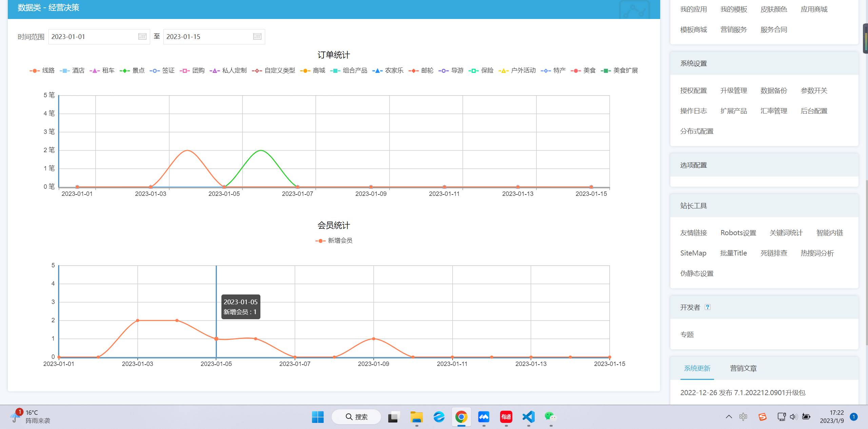Image resolution: width=868 pixels, height=429 pixels.
Task: Toggle the 农家乐 legend entry
Action: click(388, 70)
